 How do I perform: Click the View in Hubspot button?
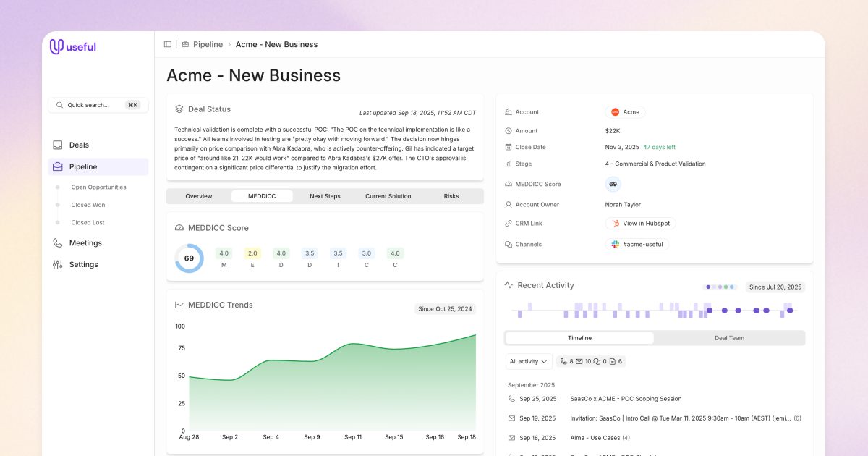[x=640, y=224]
